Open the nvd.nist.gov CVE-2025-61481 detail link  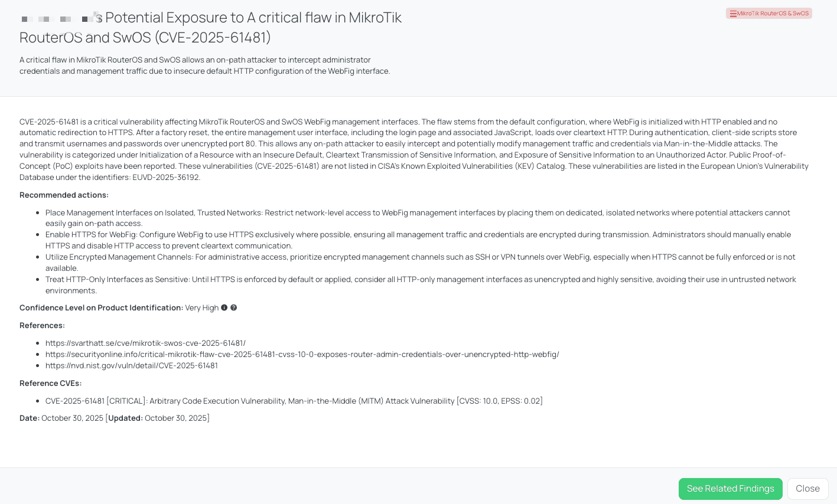pyautogui.click(x=132, y=365)
